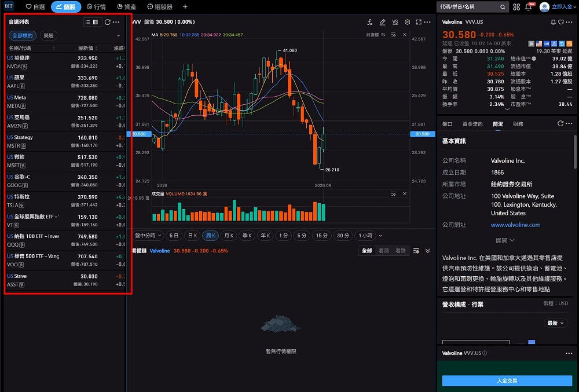Open the apps grid icon
This screenshot has height=392, width=579.
pyautogui.click(x=516, y=7)
